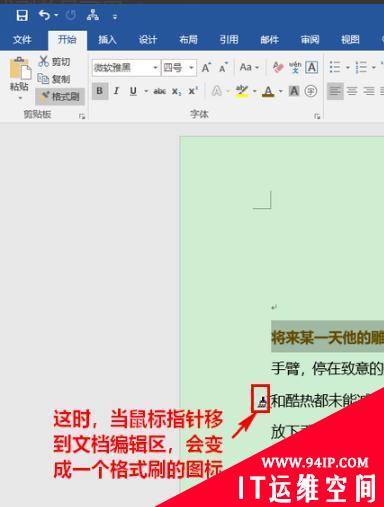Click the Increase Font Size icon
The height and width of the screenshot is (507, 384).
coord(206,68)
